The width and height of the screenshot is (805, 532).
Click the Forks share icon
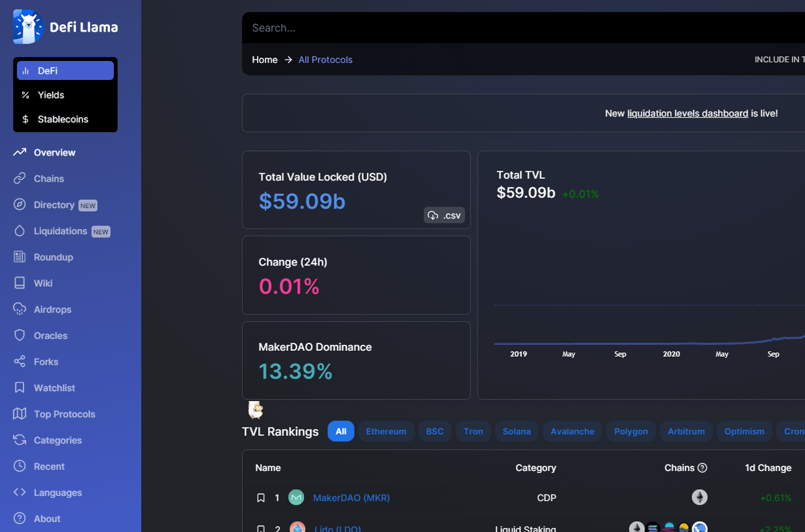point(19,362)
